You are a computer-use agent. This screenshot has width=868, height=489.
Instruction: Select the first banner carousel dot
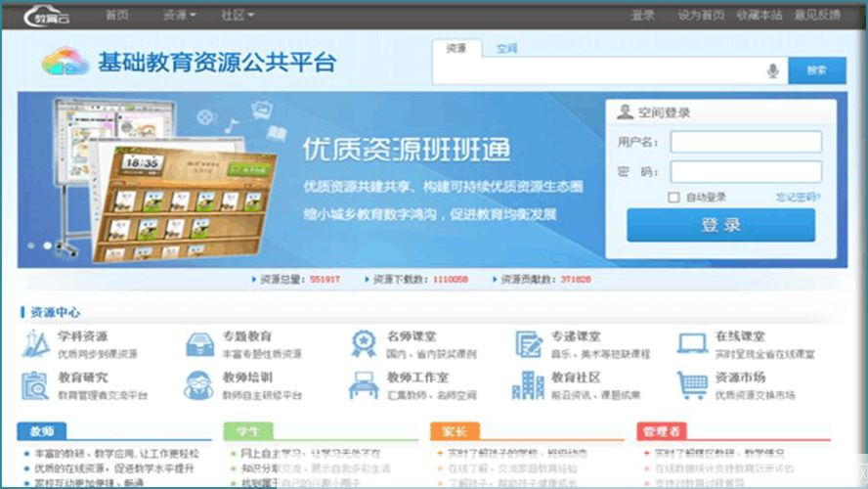click(x=31, y=245)
